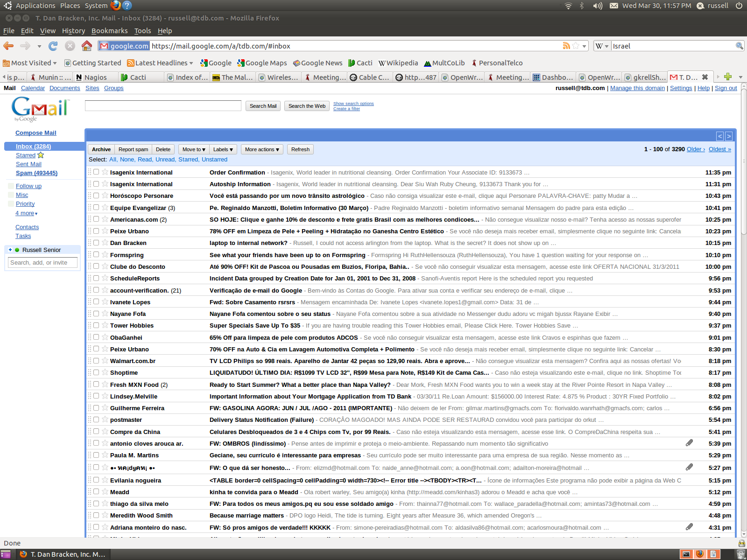Switch to the Dashbo... tab
Viewport: 747px width, 560px height.
coord(553,77)
